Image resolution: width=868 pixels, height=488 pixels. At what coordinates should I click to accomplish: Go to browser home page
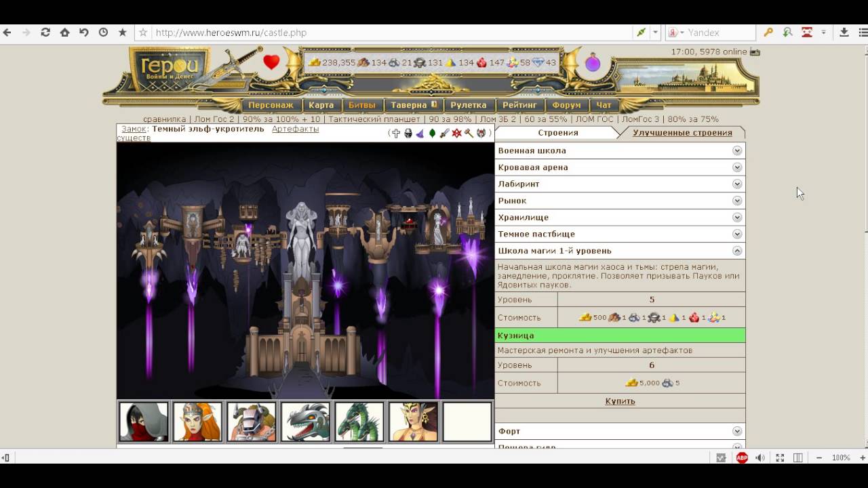click(64, 33)
